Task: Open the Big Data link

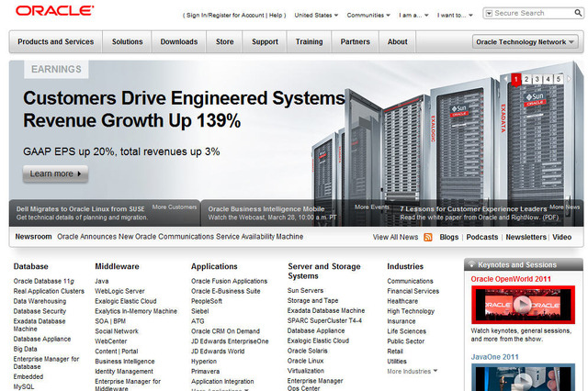Action: pos(25,349)
